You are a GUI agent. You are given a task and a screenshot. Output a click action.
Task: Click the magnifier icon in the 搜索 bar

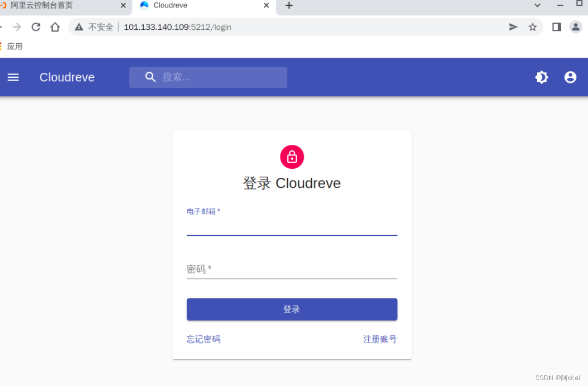(x=151, y=77)
